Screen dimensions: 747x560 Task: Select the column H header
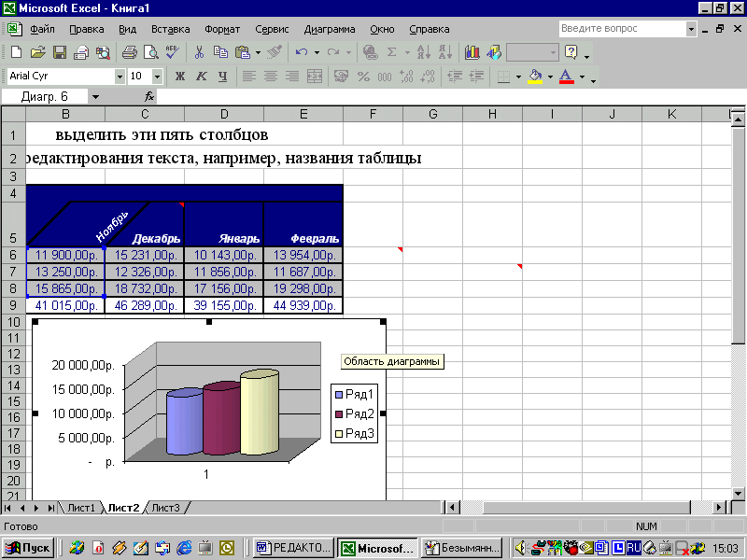pyautogui.click(x=492, y=114)
